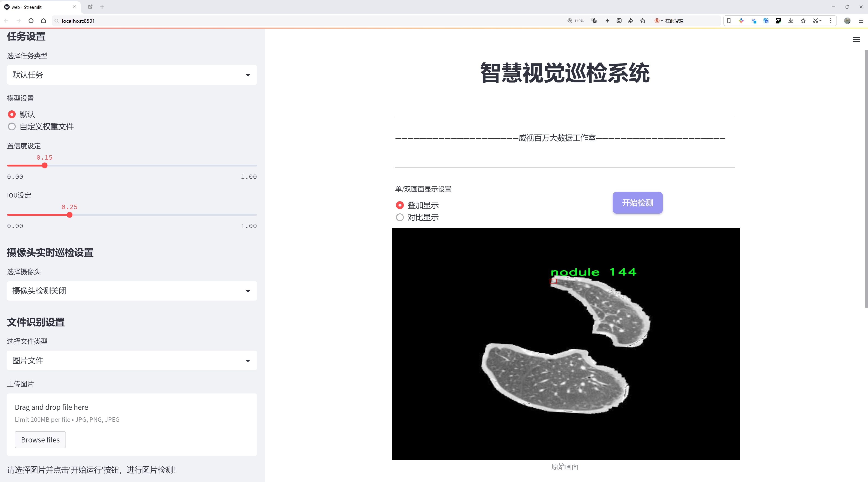This screenshot has width=868, height=482.
Task: Click the 单/双画面显示设置 label
Action: pos(423,189)
